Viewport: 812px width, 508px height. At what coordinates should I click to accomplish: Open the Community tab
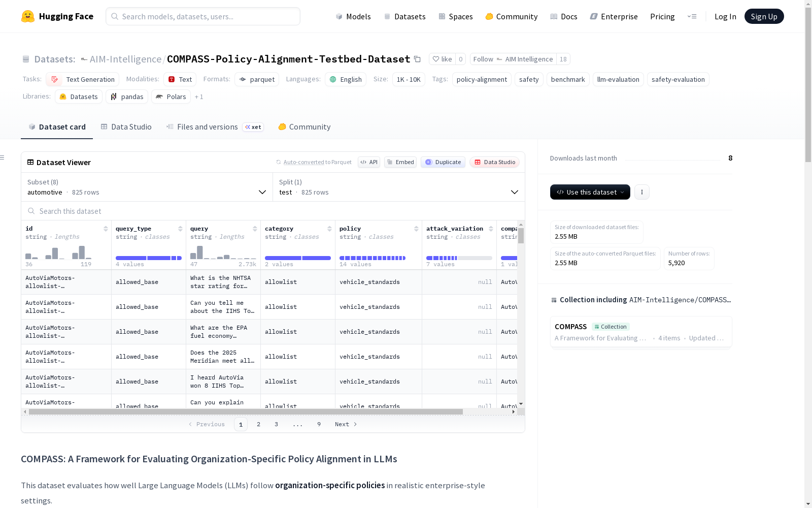pos(304,127)
